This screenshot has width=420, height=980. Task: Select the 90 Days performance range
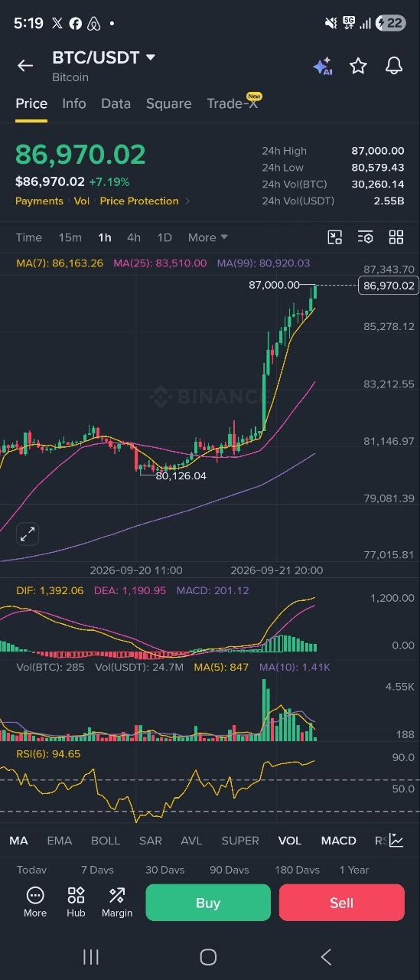pos(230,870)
